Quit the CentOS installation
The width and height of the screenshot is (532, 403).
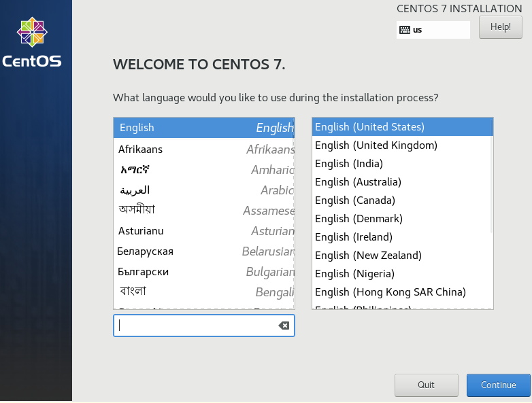(x=426, y=385)
